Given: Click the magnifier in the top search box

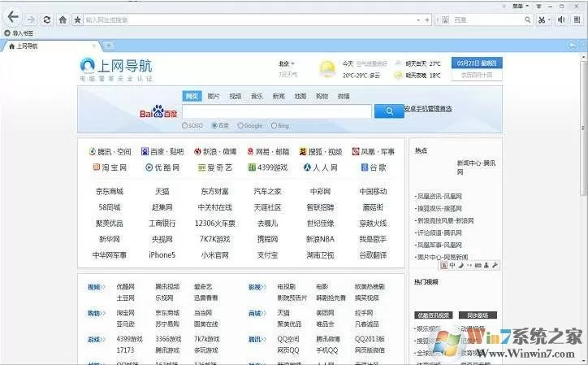Looking at the screenshot, I should [527, 20].
